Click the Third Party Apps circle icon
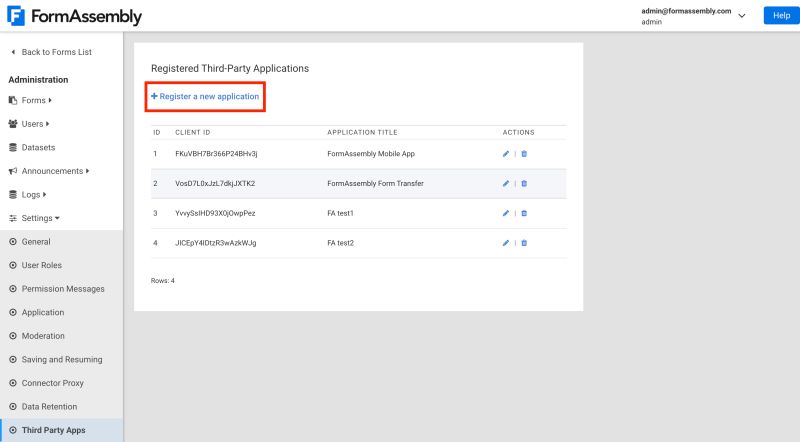The width and height of the screenshot is (800, 442). point(13,430)
